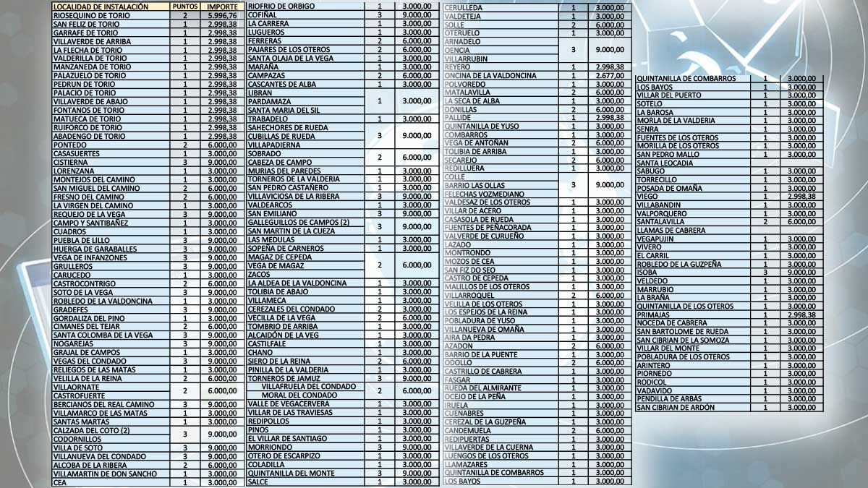Click the 'CARUCEDO' entry
Viewport: 868px width, 488px height.
tap(71, 275)
